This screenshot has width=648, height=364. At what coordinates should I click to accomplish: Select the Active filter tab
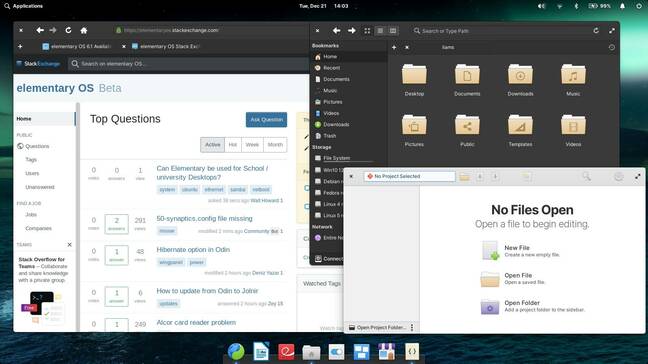point(213,145)
